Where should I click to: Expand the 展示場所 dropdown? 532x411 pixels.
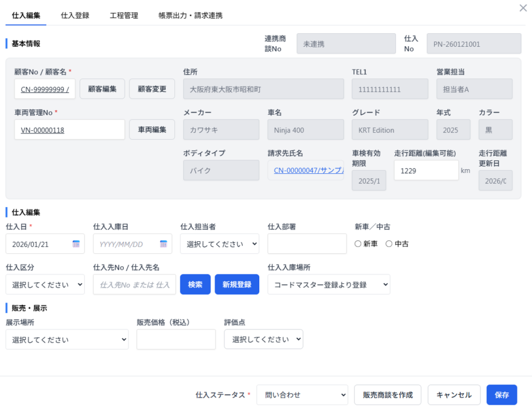66,339
